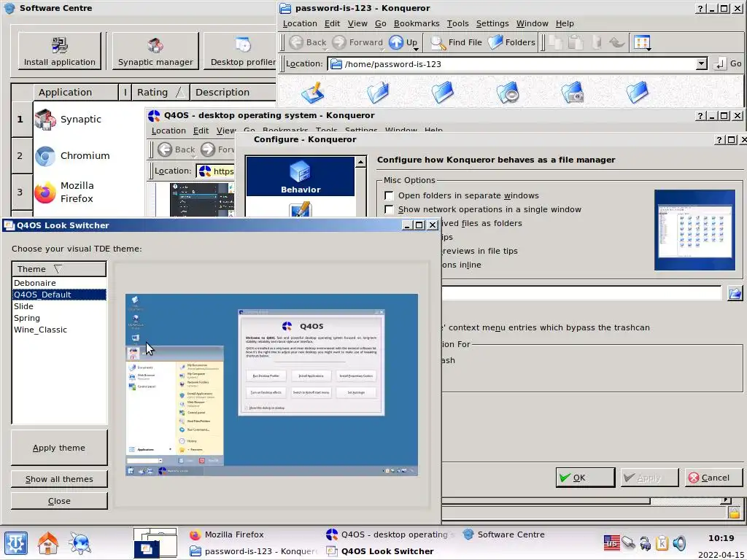
Task: Select the Q4OS_Default theme
Action: coord(59,295)
